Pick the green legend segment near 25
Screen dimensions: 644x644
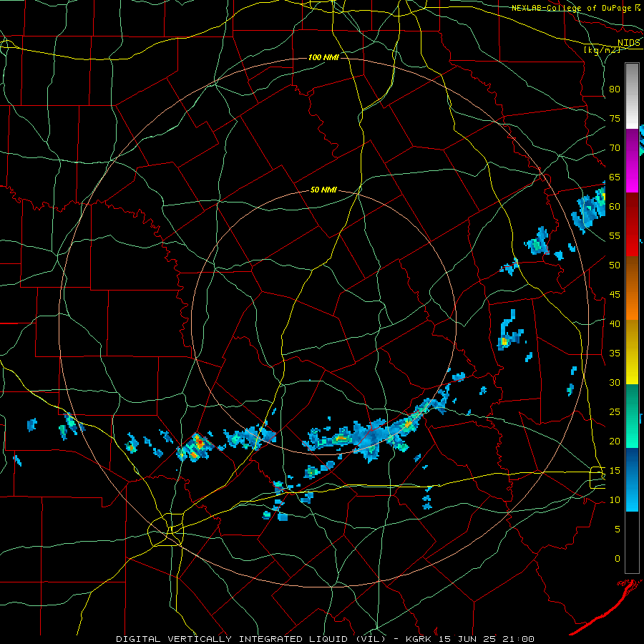tap(632, 416)
